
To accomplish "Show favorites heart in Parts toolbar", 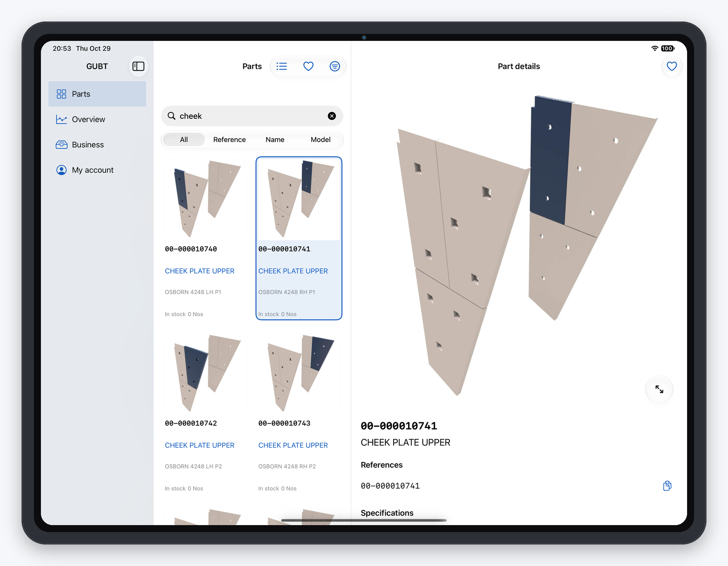I will click(308, 66).
